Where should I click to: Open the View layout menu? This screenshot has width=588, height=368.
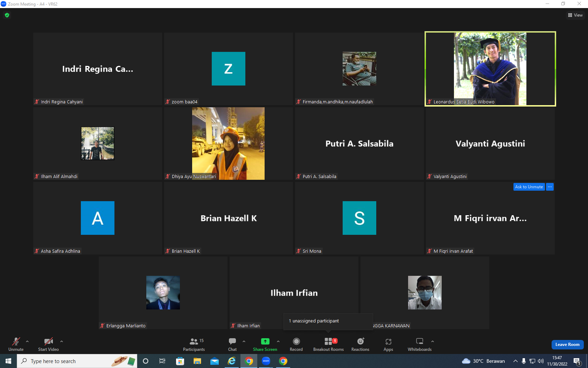pyautogui.click(x=575, y=15)
